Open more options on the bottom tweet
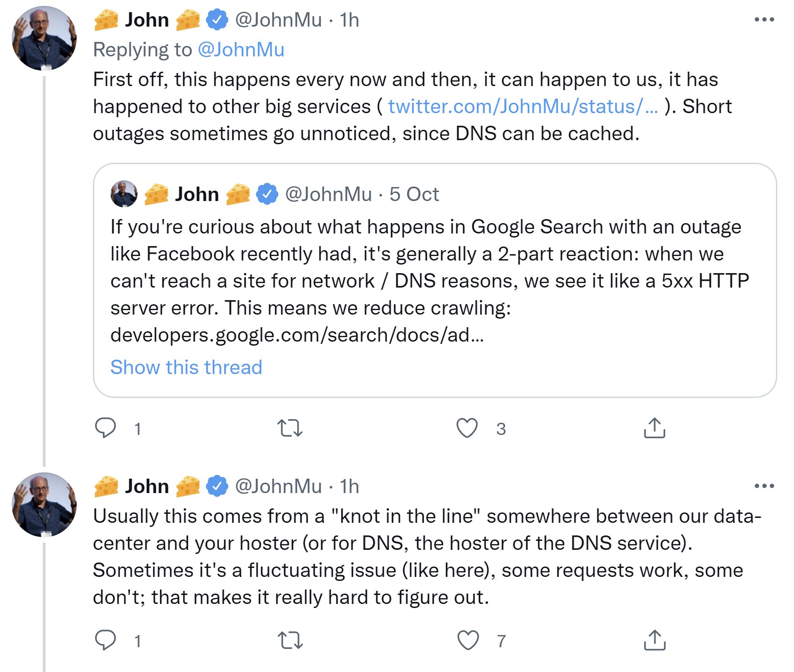 click(x=765, y=485)
